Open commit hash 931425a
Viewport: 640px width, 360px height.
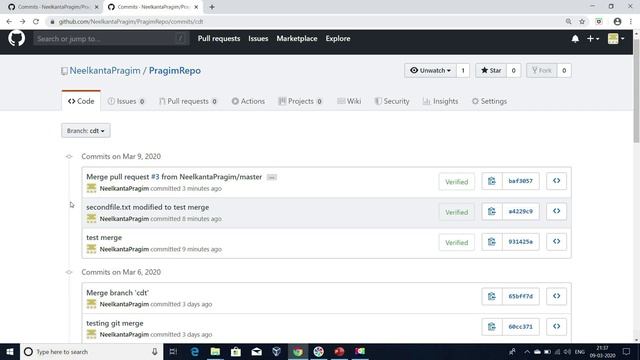pos(520,242)
